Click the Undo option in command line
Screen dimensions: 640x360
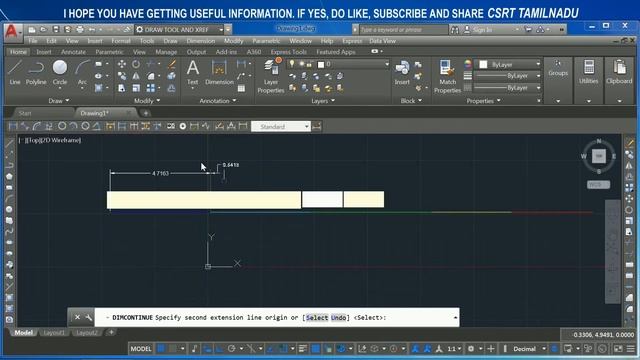pos(338,318)
